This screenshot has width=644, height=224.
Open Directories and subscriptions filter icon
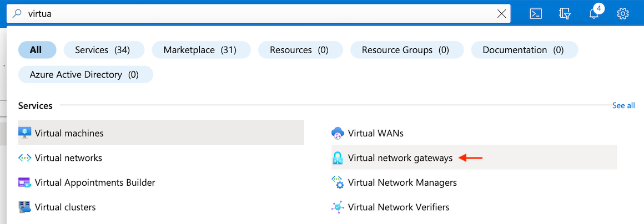(565, 13)
